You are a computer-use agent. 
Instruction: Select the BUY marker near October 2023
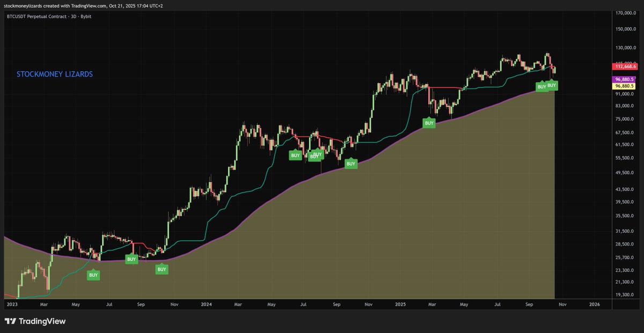click(x=162, y=269)
